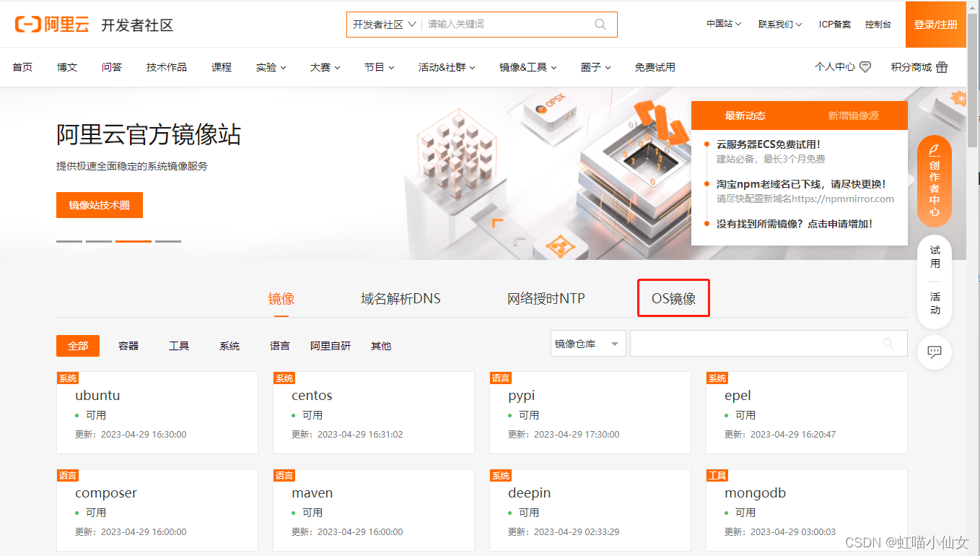Click the 试用 floating button
The width and height of the screenshot is (980, 556).
coord(935,257)
